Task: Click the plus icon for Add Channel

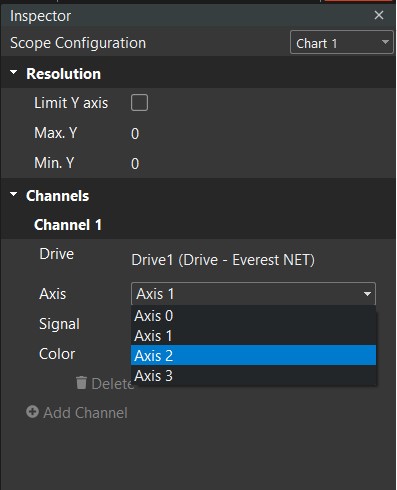Action: (x=32, y=412)
